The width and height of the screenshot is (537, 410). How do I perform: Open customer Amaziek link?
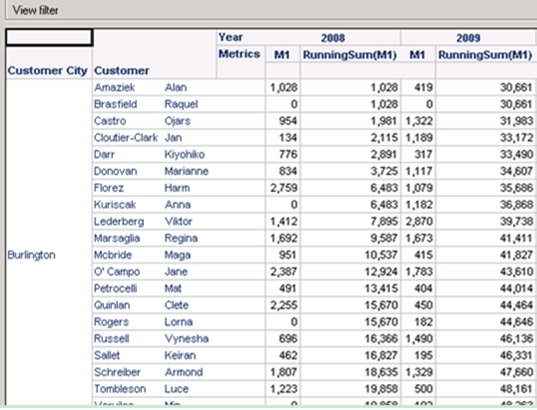114,88
